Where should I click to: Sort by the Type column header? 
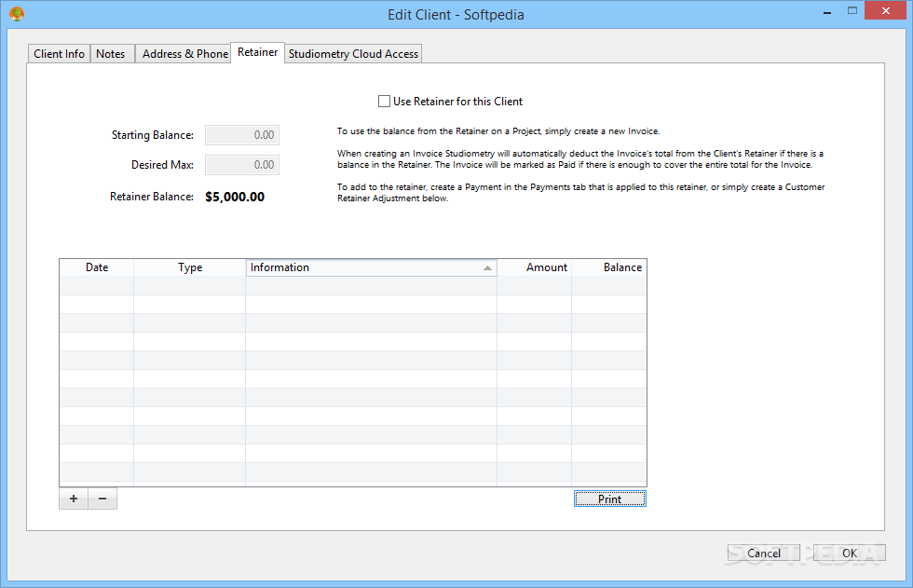tap(190, 267)
